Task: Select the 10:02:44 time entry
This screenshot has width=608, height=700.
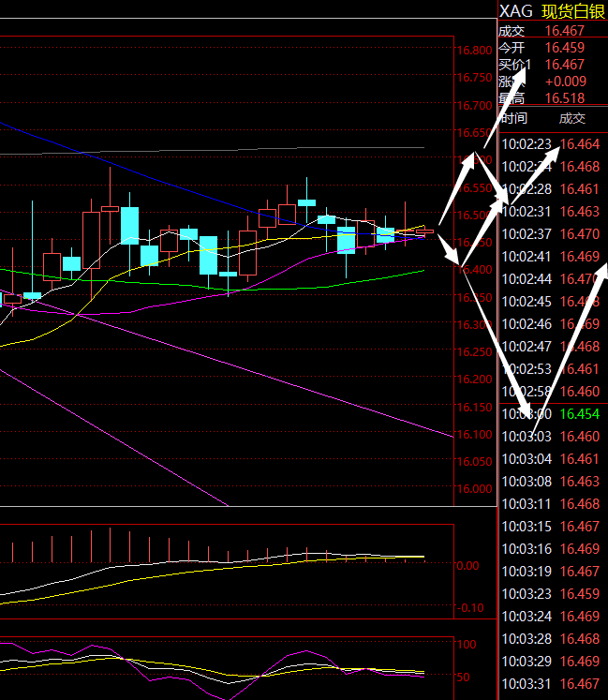Action: pyautogui.click(x=526, y=279)
